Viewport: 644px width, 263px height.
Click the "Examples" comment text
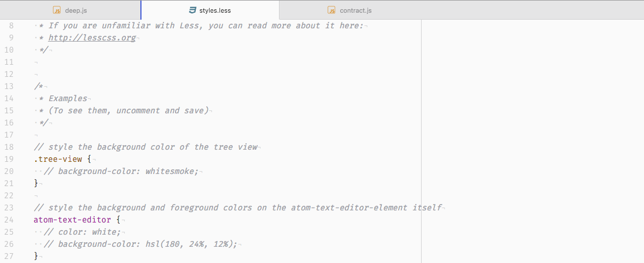[68, 98]
